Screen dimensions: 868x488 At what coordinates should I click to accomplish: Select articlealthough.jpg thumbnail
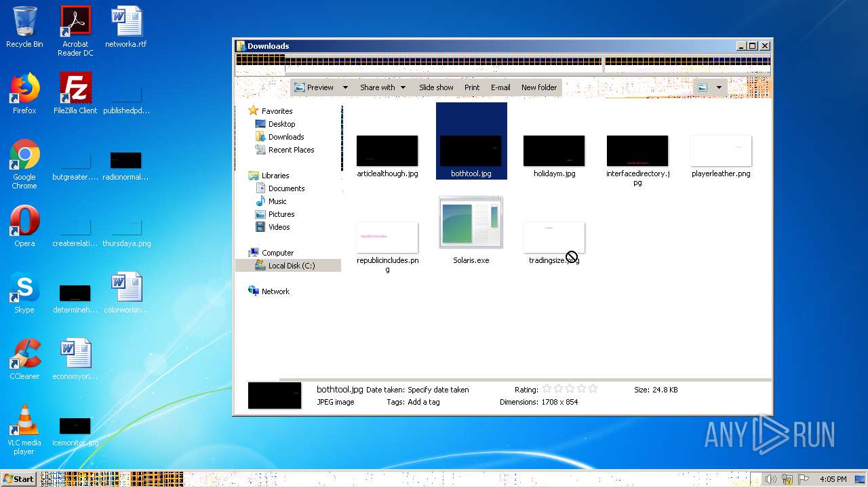(x=387, y=151)
